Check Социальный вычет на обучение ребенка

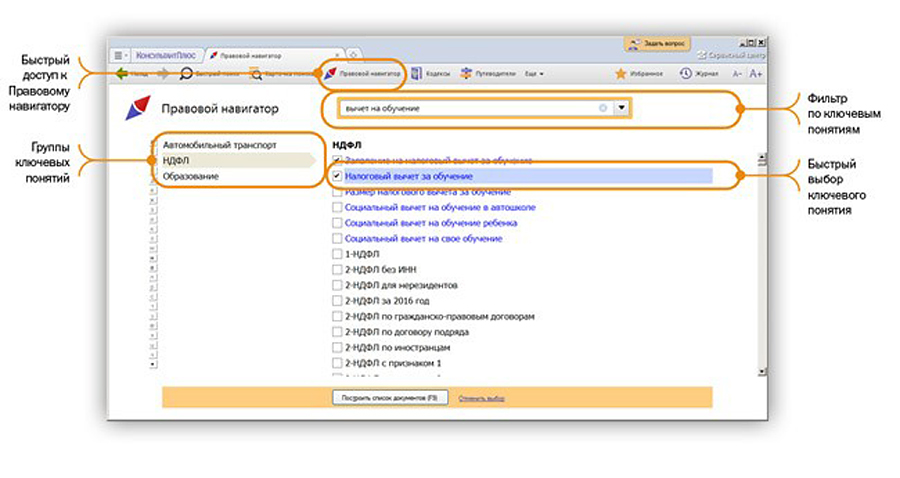point(337,223)
